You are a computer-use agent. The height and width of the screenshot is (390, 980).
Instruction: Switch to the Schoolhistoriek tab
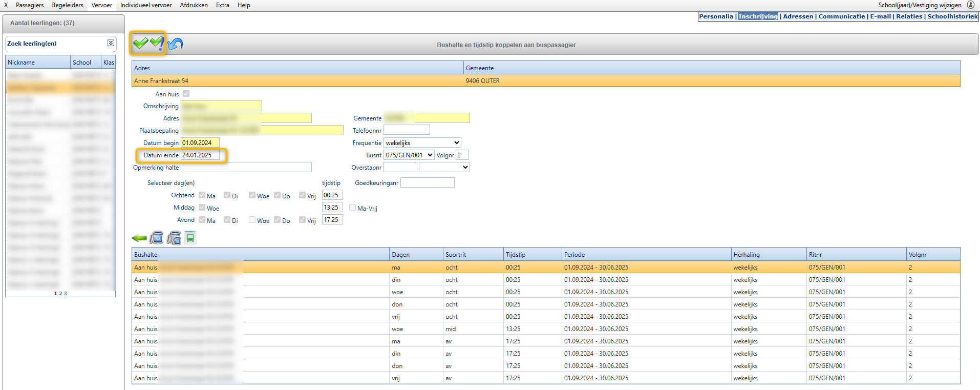click(952, 16)
